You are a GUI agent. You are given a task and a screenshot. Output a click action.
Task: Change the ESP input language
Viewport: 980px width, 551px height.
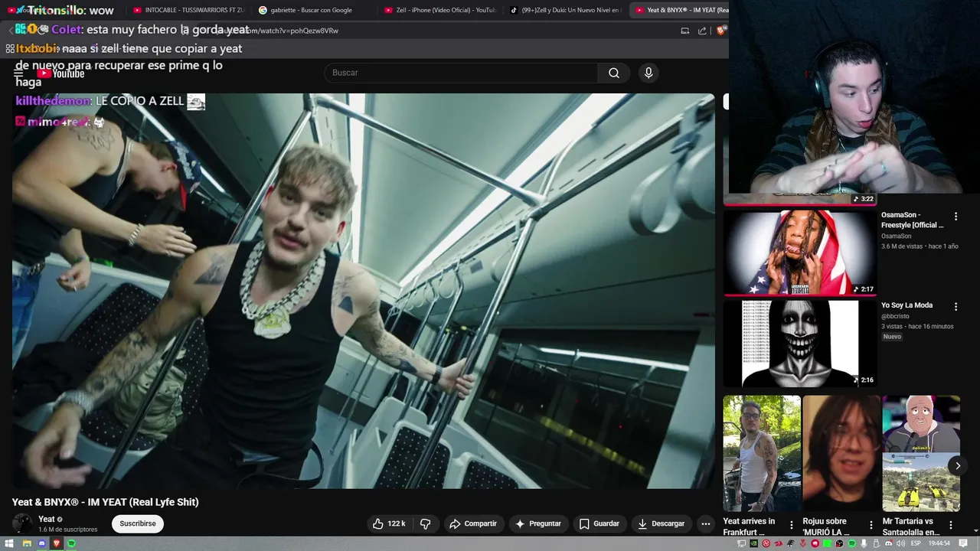(916, 543)
